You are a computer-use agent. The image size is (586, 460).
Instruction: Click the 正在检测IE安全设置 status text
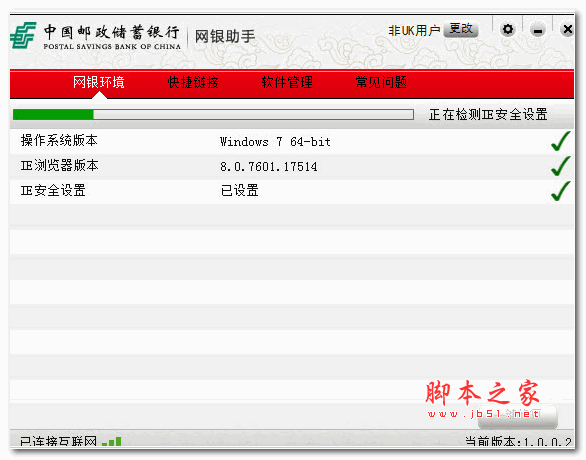488,114
